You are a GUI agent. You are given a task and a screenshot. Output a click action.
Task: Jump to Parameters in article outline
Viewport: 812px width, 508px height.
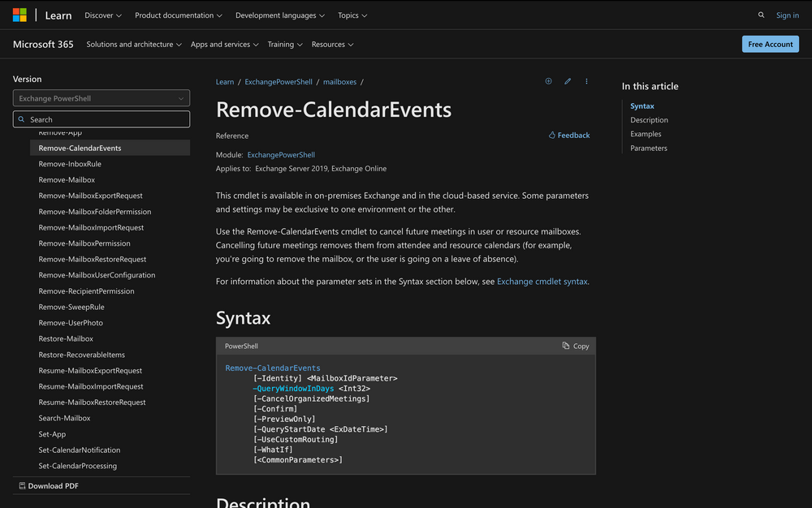(x=649, y=149)
